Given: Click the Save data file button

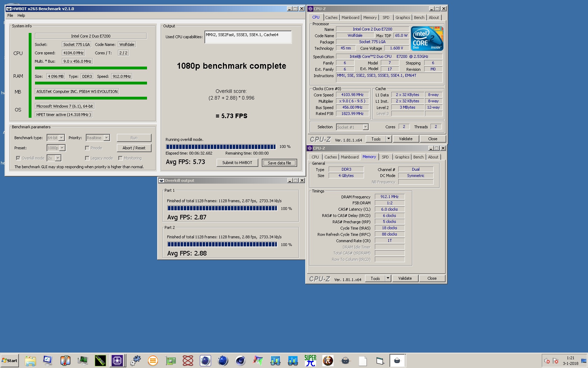Looking at the screenshot, I should coord(279,163).
